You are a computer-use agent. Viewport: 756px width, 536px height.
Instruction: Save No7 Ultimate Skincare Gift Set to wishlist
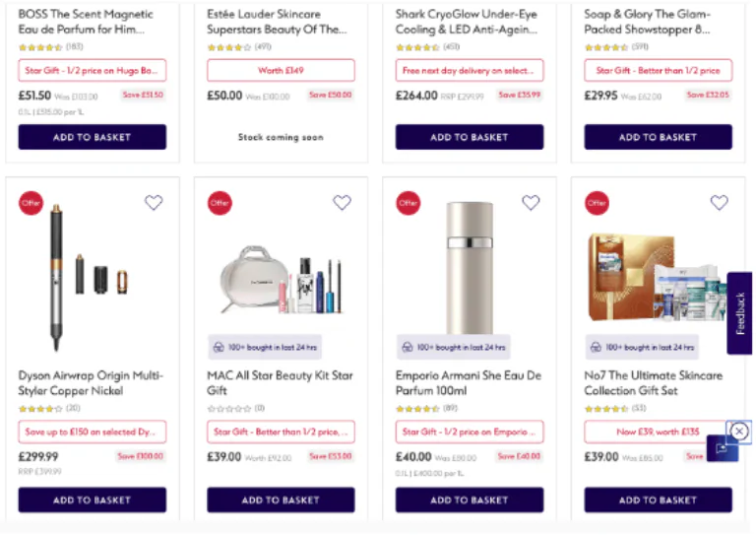click(720, 203)
